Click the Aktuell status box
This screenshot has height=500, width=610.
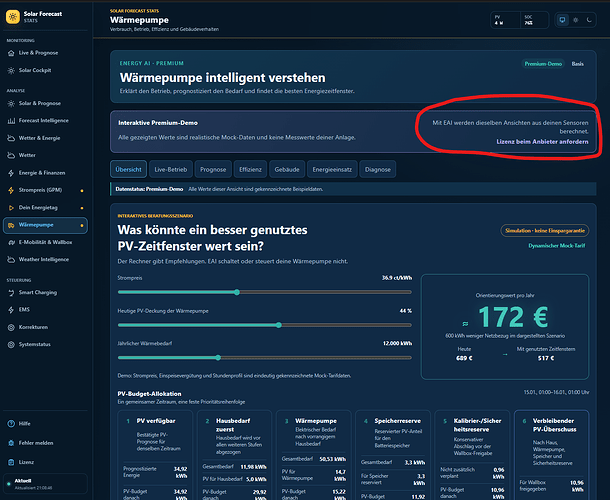click(x=45, y=484)
